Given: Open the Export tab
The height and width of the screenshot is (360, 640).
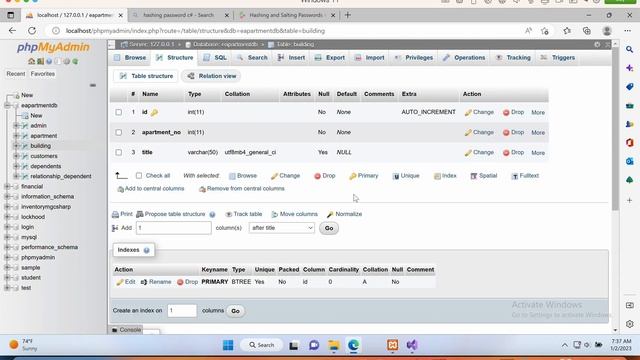Looking at the screenshot, I should point(330,58).
